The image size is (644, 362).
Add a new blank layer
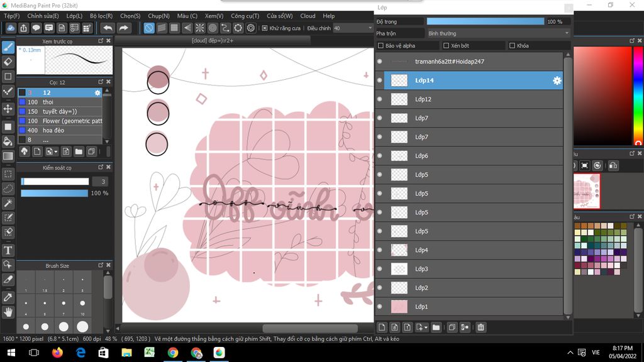click(x=382, y=327)
